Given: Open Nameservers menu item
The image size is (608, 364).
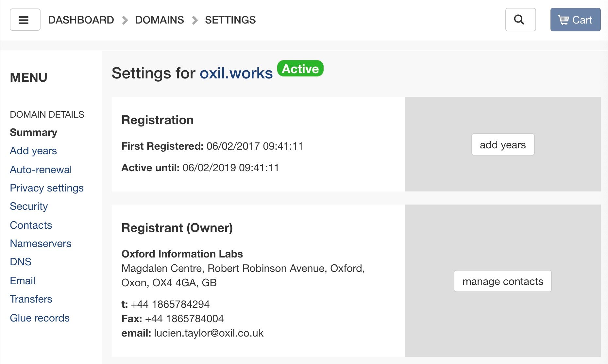Looking at the screenshot, I should point(41,243).
